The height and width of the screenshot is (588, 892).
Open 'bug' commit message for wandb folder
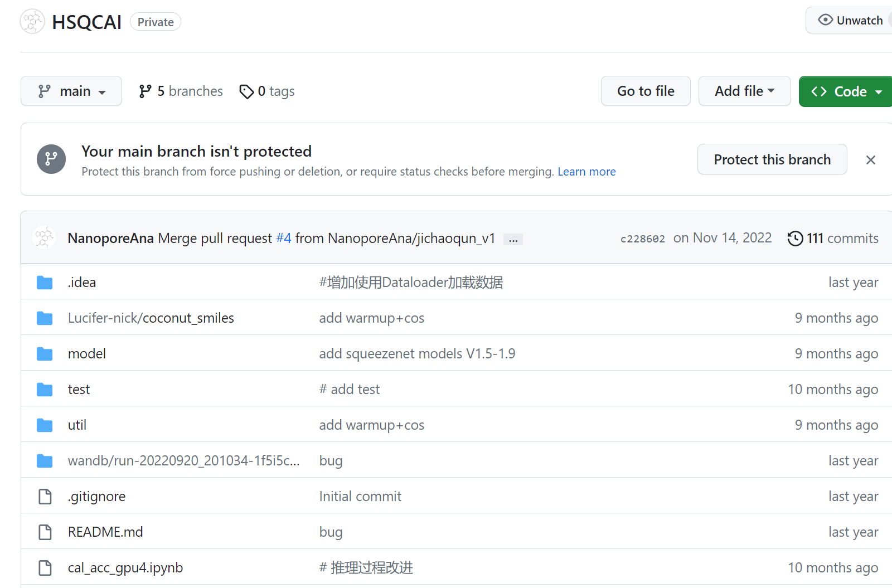[331, 461]
